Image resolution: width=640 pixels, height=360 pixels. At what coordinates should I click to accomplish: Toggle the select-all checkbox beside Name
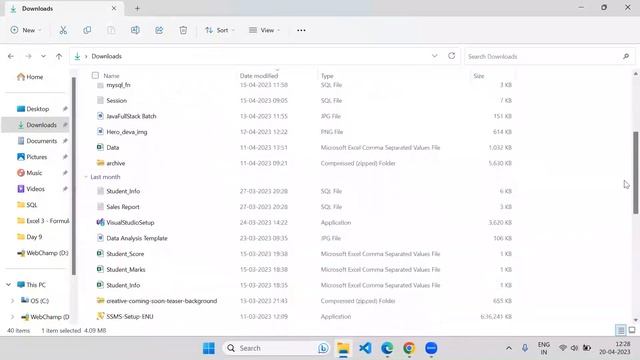pos(95,76)
